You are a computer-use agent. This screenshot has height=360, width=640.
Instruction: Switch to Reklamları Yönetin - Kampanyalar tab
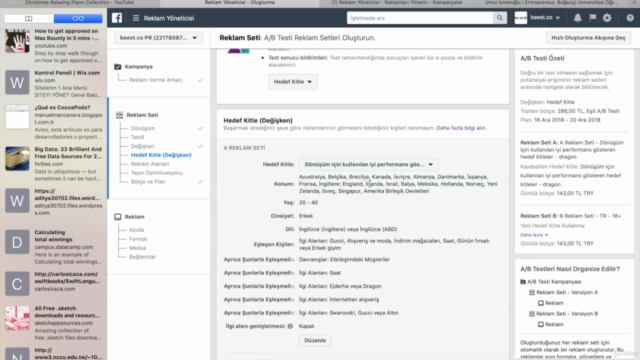397,3
